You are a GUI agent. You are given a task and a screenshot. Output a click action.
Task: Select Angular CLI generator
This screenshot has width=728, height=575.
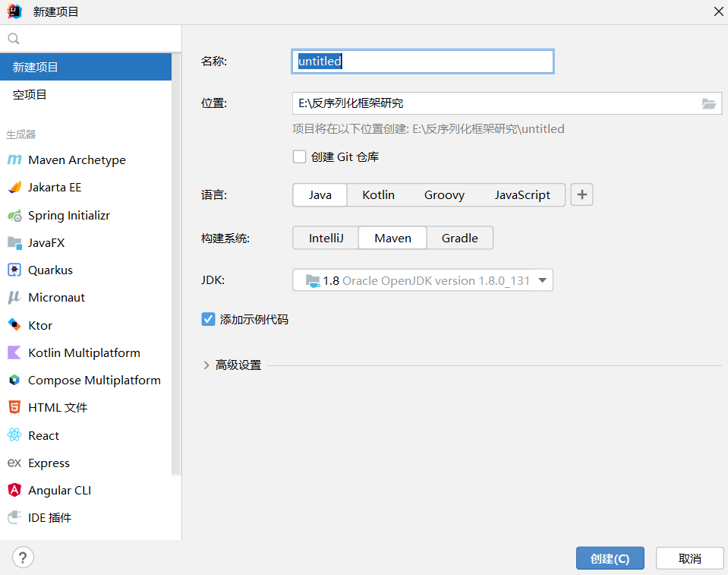86,490
